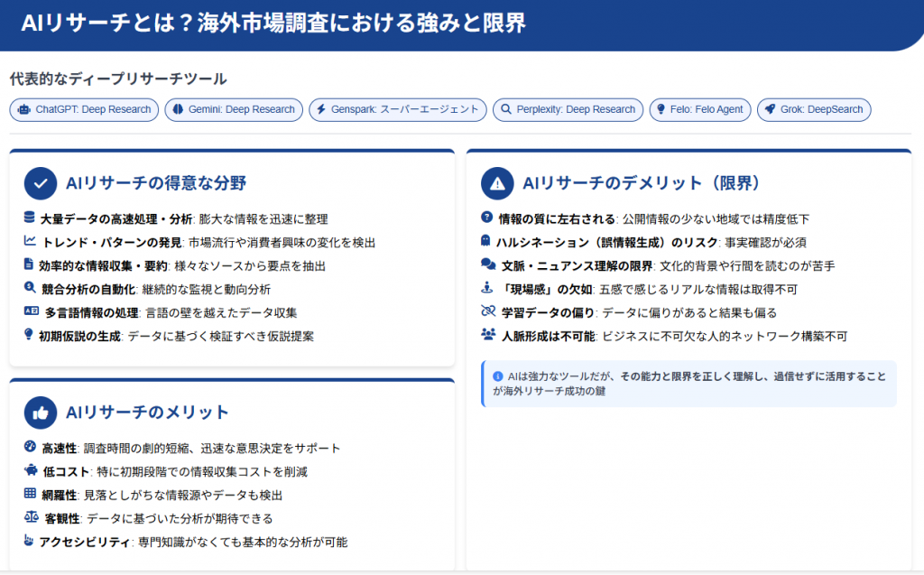Click the text 言語の壁を越えたデータ収集
This screenshot has height=575, width=924.
coord(221,312)
